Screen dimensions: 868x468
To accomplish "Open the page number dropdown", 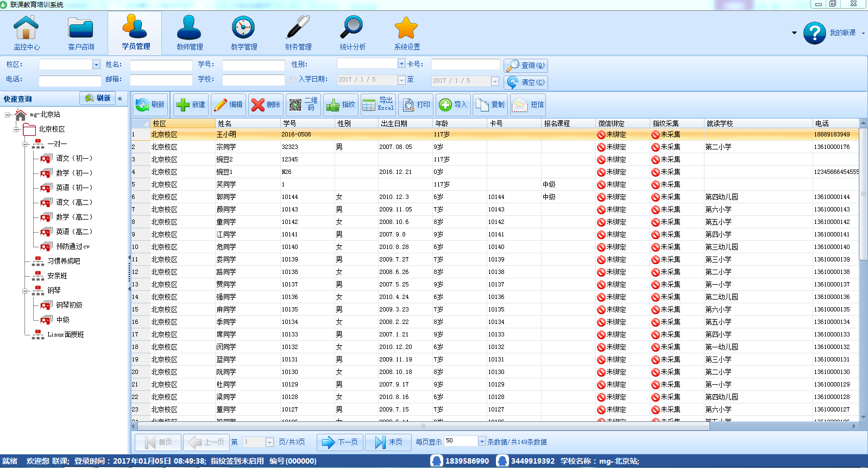I will pyautogui.click(x=269, y=442).
